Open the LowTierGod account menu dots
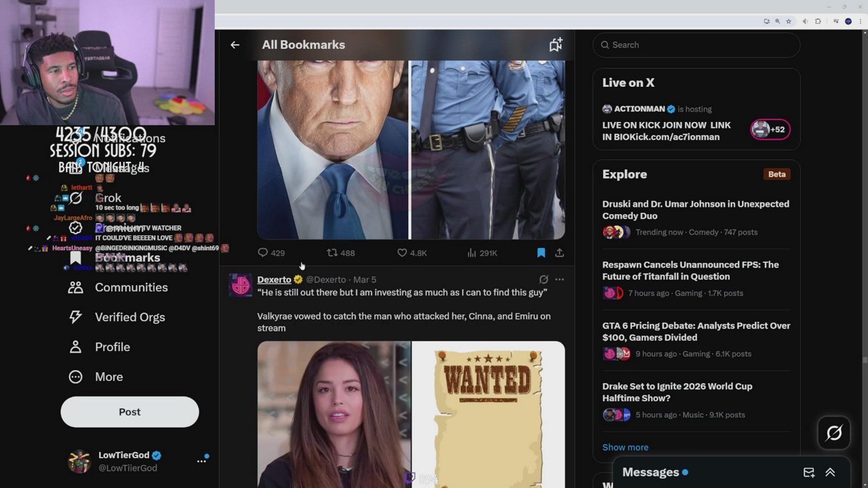Viewport: 868px width, 488px height. tap(201, 461)
